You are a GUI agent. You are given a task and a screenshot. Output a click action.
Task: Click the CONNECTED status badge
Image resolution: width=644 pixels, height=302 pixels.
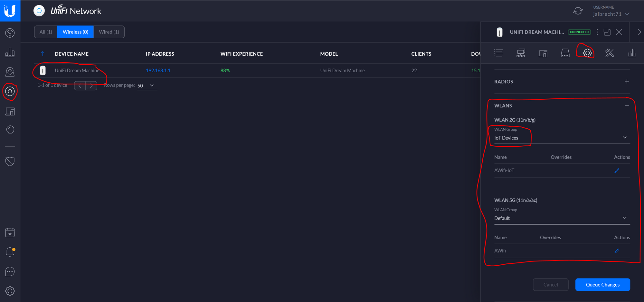coord(579,32)
